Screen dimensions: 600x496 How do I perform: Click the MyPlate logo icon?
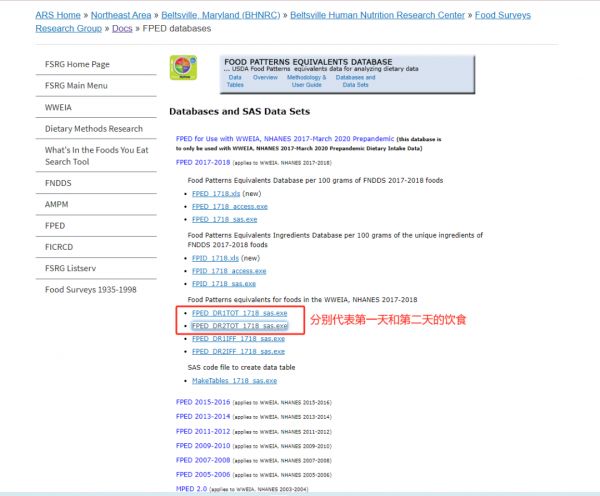click(183, 69)
